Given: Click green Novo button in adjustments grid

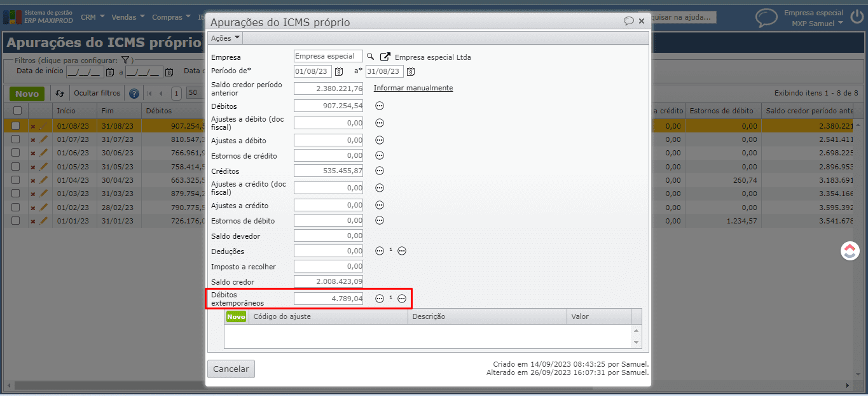Looking at the screenshot, I should [236, 316].
